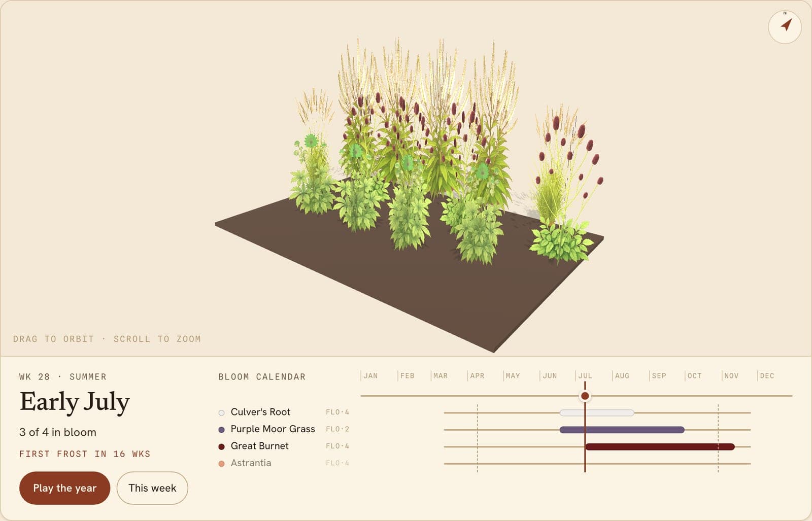Click the BLOOM CALENDAR heading

pyautogui.click(x=262, y=377)
